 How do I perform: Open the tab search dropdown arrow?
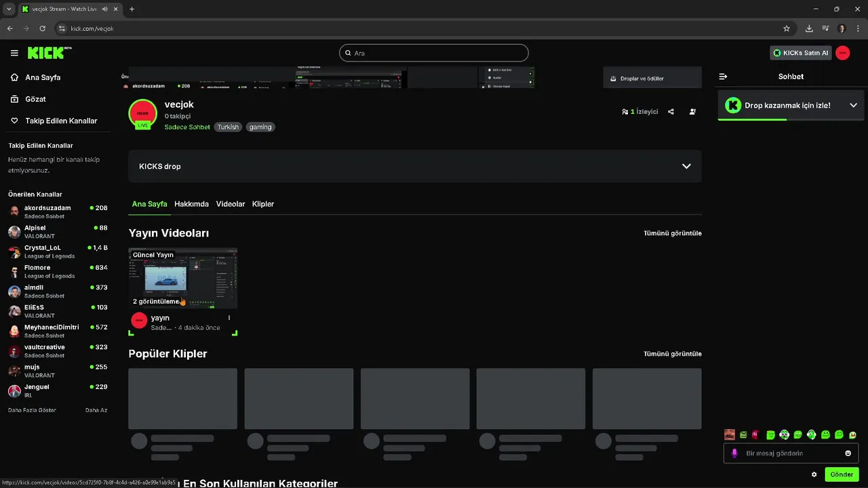coord(8,9)
